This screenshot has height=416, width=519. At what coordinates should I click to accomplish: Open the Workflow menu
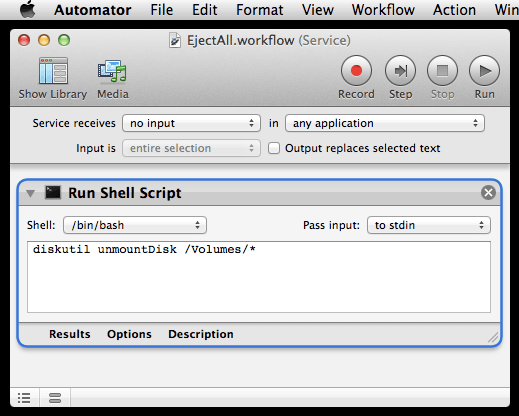(x=383, y=10)
